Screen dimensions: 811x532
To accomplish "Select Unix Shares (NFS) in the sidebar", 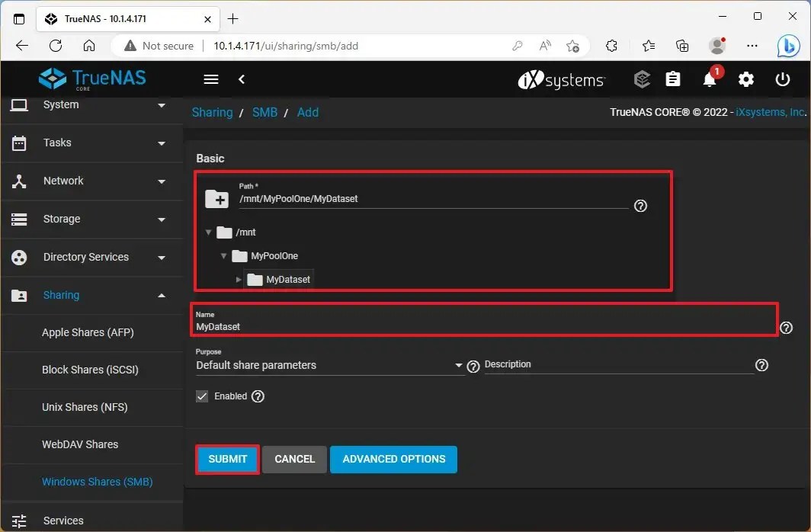I will [86, 407].
